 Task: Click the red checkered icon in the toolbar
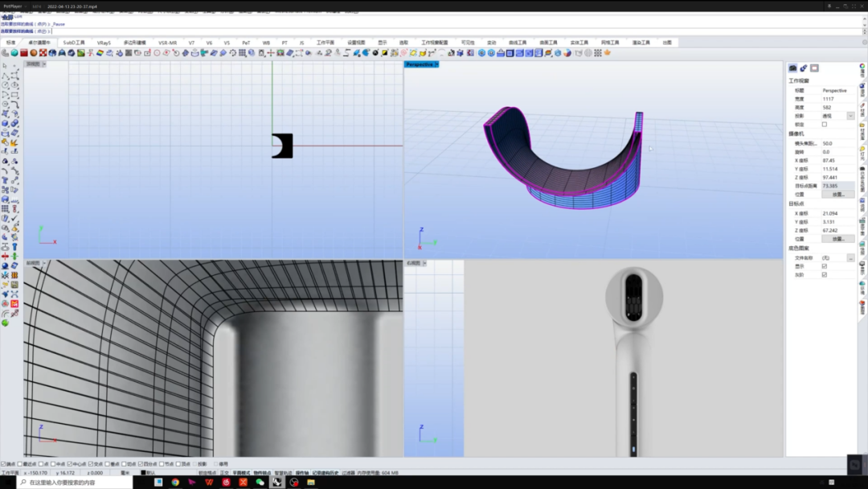point(43,53)
